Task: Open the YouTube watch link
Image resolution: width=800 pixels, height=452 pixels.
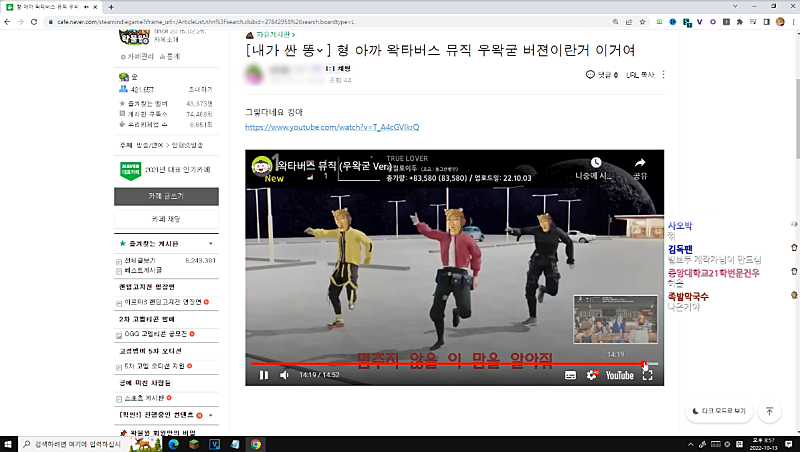Action: [332, 127]
